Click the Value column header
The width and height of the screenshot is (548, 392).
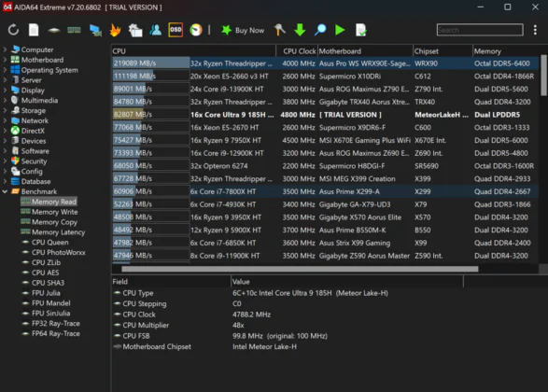coord(347,282)
